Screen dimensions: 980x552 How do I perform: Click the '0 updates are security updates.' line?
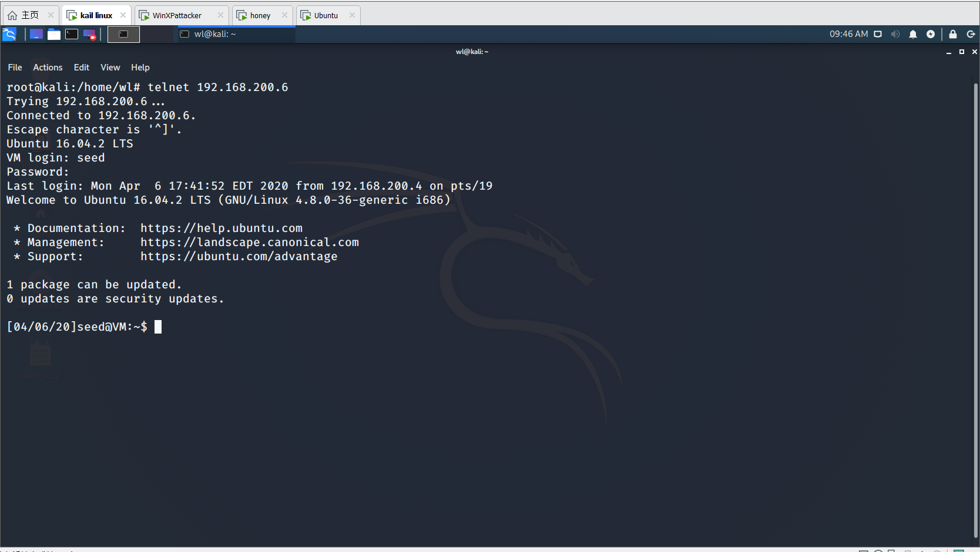pyautogui.click(x=115, y=299)
